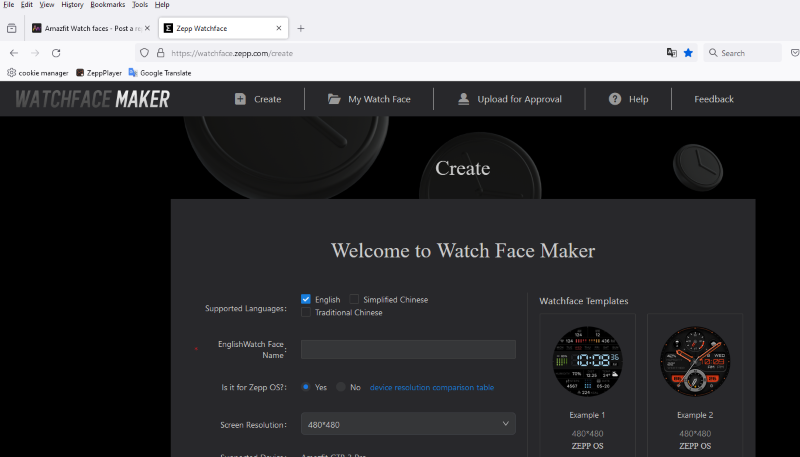The image size is (800, 457).
Task: Check the Traditional Chinese checkbox
Action: pyautogui.click(x=306, y=312)
